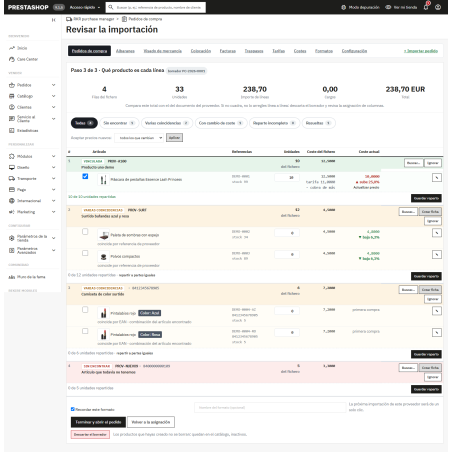This screenshot has width=452, height=452.
Task: Click the Transporte truck icon
Action: tap(12, 178)
